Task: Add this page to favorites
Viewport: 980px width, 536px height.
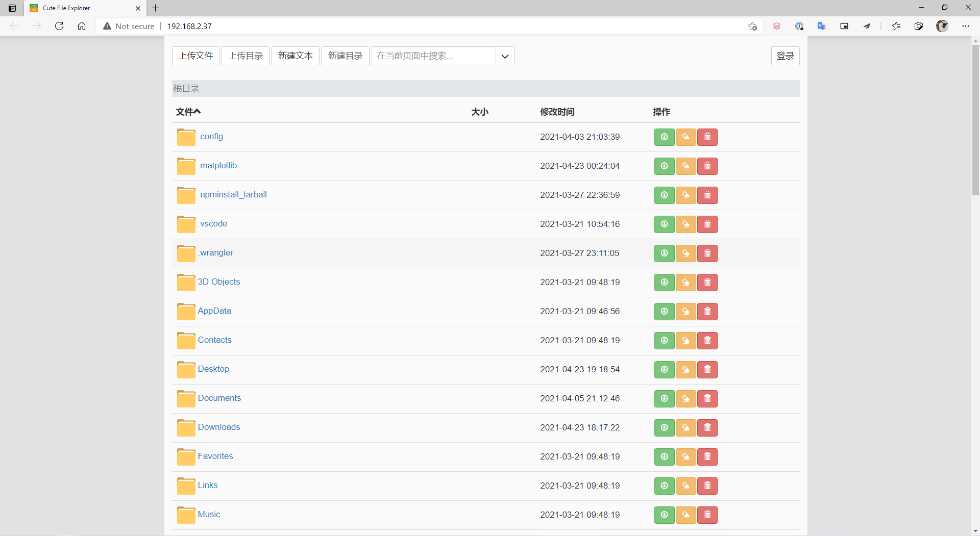Action: (752, 26)
